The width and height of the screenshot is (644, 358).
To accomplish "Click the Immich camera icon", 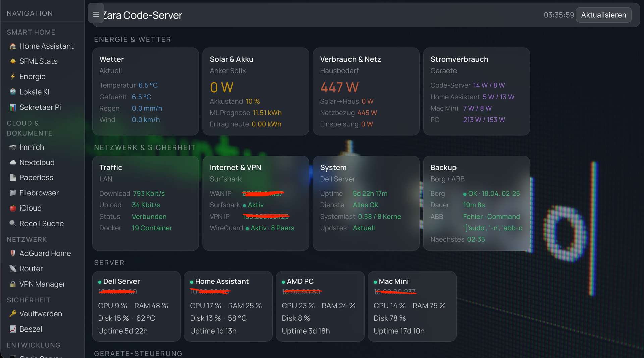I will click(x=13, y=147).
